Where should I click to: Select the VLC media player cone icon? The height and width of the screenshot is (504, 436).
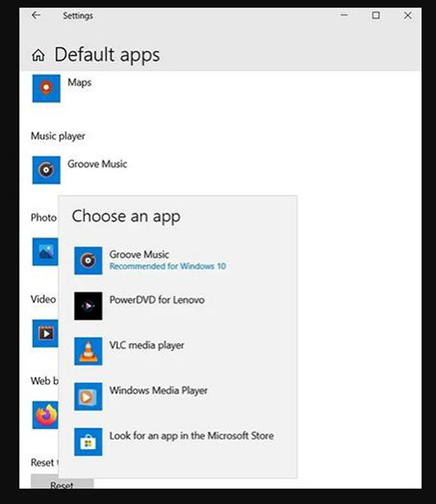pos(88,351)
